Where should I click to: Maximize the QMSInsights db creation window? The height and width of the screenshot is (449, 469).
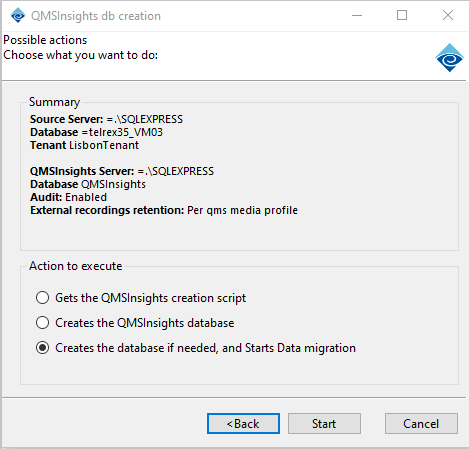pyautogui.click(x=402, y=15)
